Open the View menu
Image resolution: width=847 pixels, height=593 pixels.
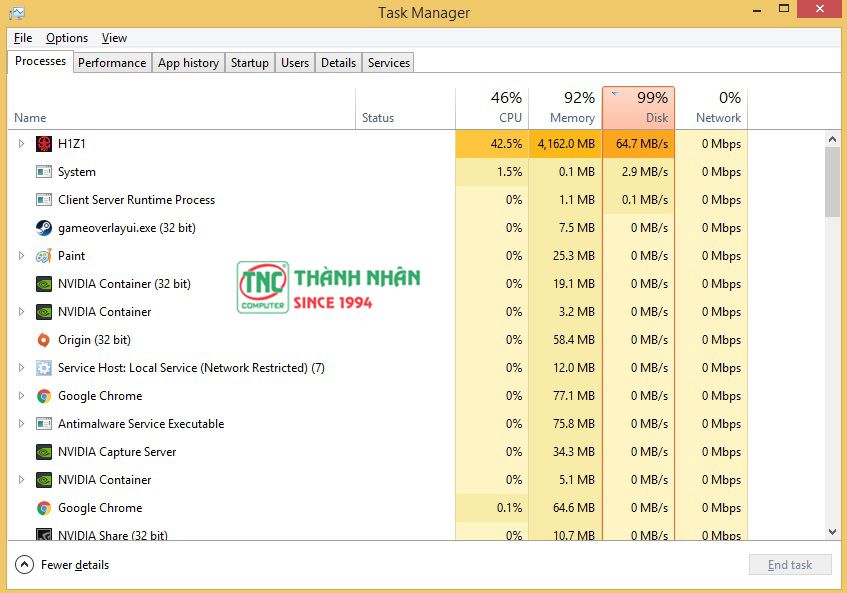[x=115, y=38]
